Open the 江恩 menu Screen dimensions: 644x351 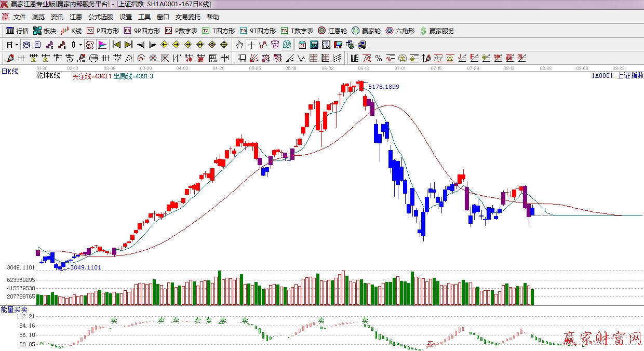[76, 17]
